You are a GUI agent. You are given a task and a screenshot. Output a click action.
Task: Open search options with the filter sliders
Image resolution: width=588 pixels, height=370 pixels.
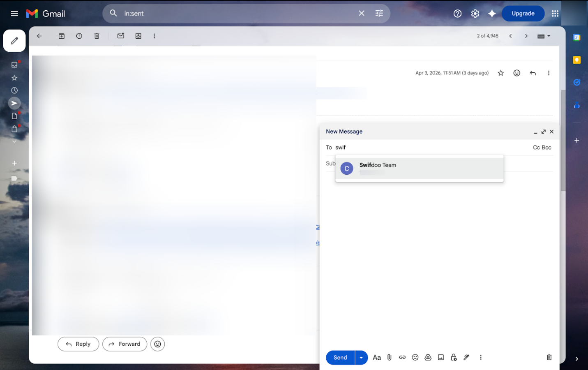tap(379, 13)
